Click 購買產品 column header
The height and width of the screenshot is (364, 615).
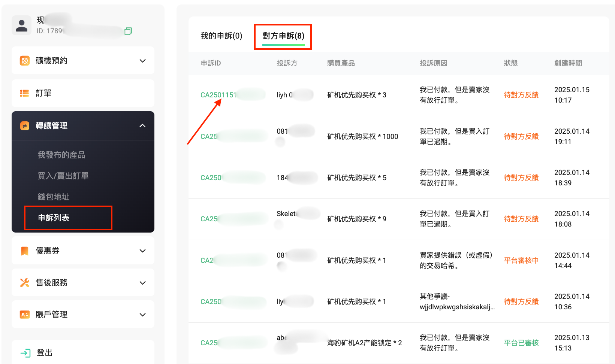pyautogui.click(x=341, y=63)
